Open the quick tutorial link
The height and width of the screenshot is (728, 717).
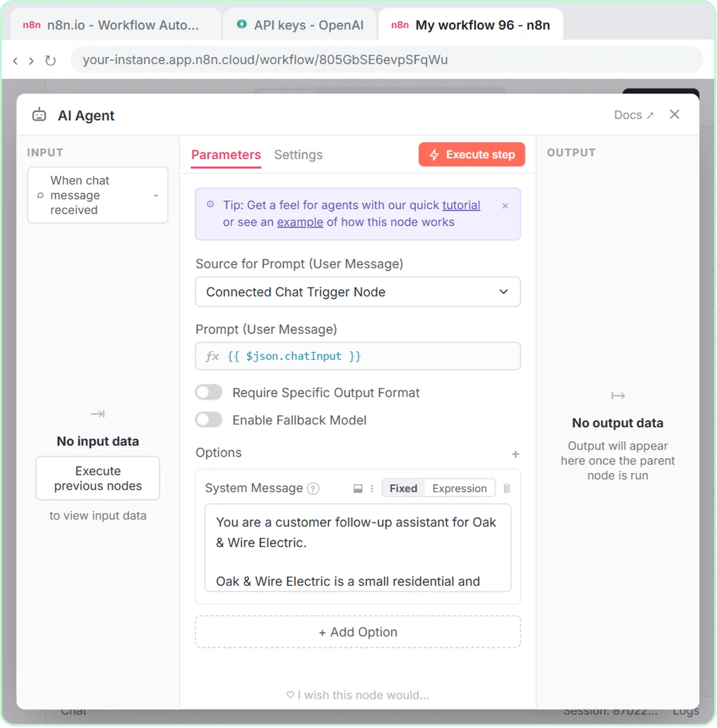(x=461, y=205)
